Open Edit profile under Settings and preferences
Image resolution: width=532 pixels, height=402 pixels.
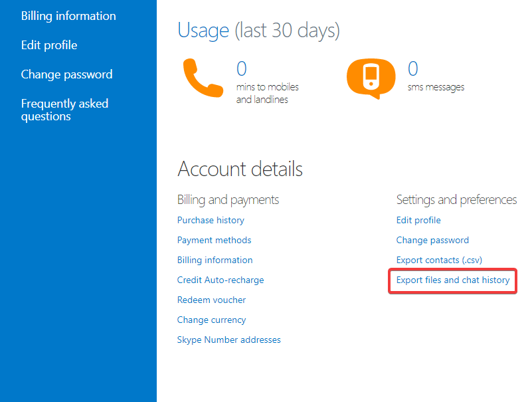(418, 220)
